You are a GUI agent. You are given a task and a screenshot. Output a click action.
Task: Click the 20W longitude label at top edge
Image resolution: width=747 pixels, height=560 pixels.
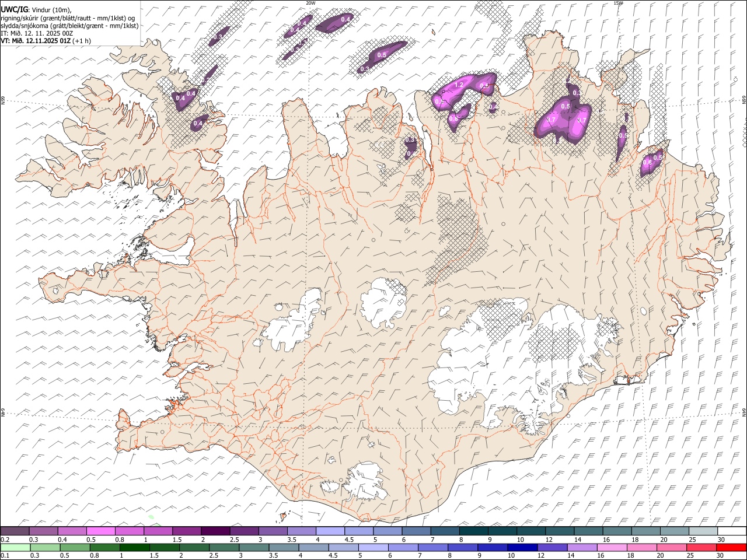click(310, 3)
